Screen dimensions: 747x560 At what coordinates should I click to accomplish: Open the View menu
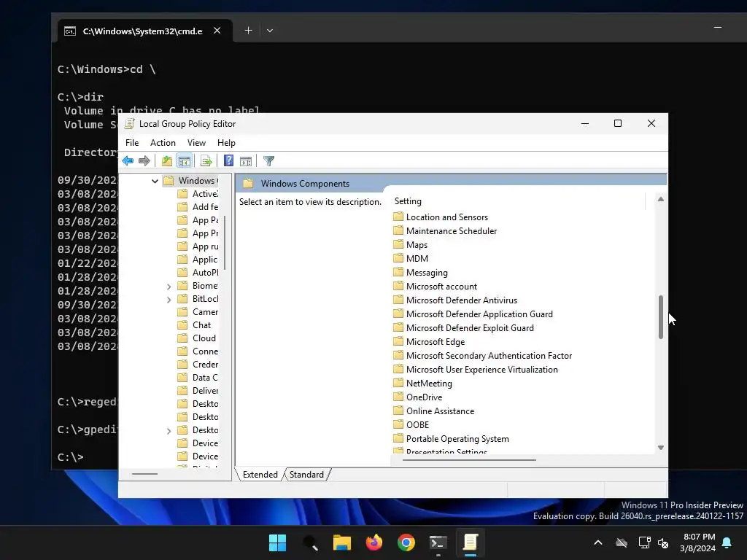[x=196, y=143]
